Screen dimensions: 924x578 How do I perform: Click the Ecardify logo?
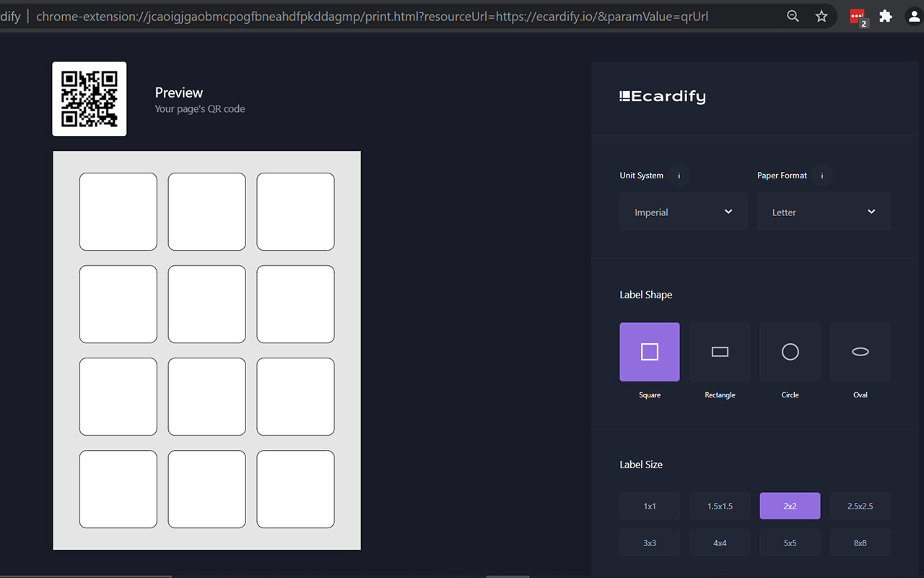(663, 96)
